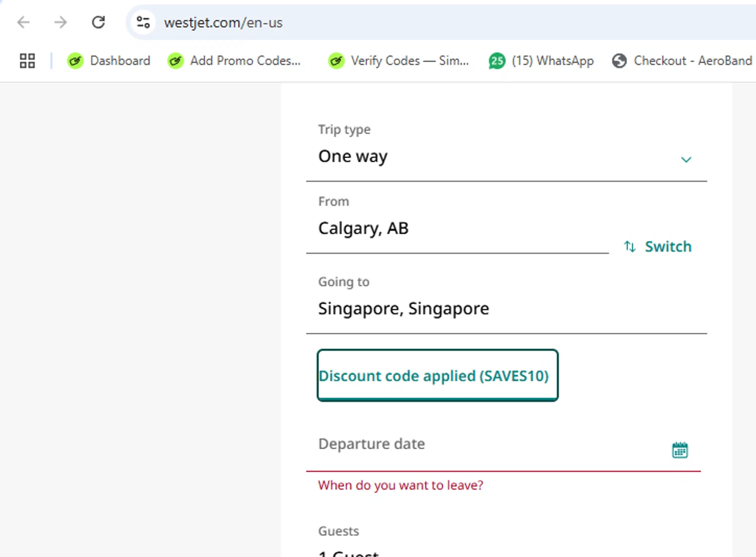The width and height of the screenshot is (756, 557).
Task: Click the browser back arrow
Action: pyautogui.click(x=23, y=22)
